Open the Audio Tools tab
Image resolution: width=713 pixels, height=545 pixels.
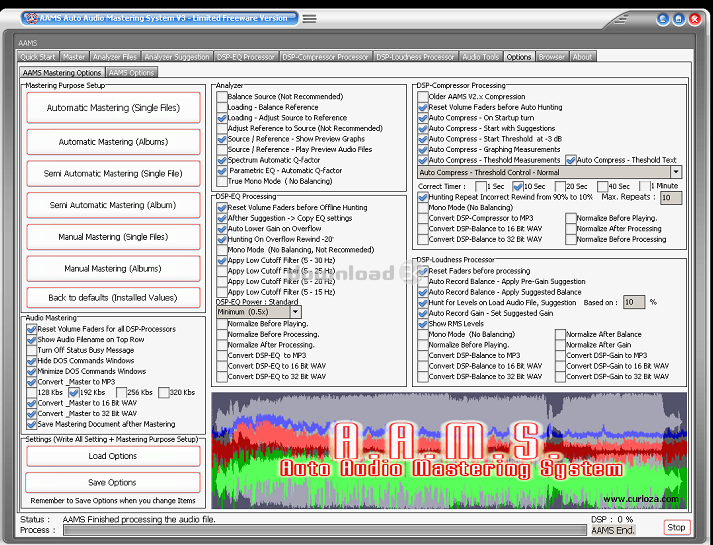(480, 57)
